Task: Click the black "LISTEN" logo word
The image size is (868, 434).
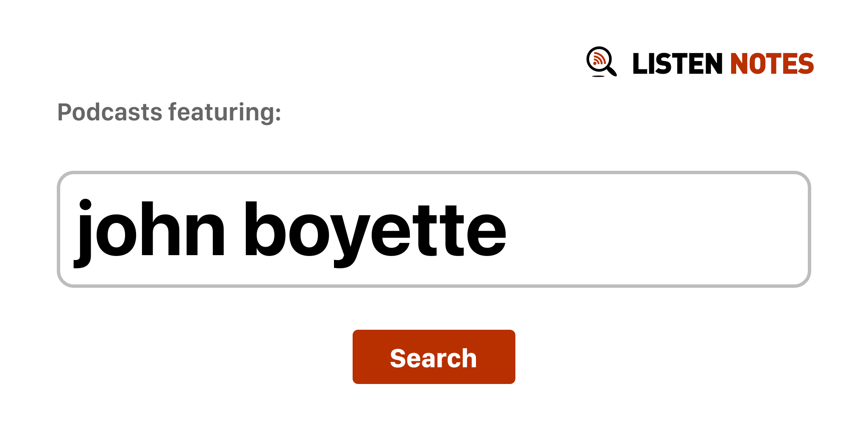Action: point(677,64)
